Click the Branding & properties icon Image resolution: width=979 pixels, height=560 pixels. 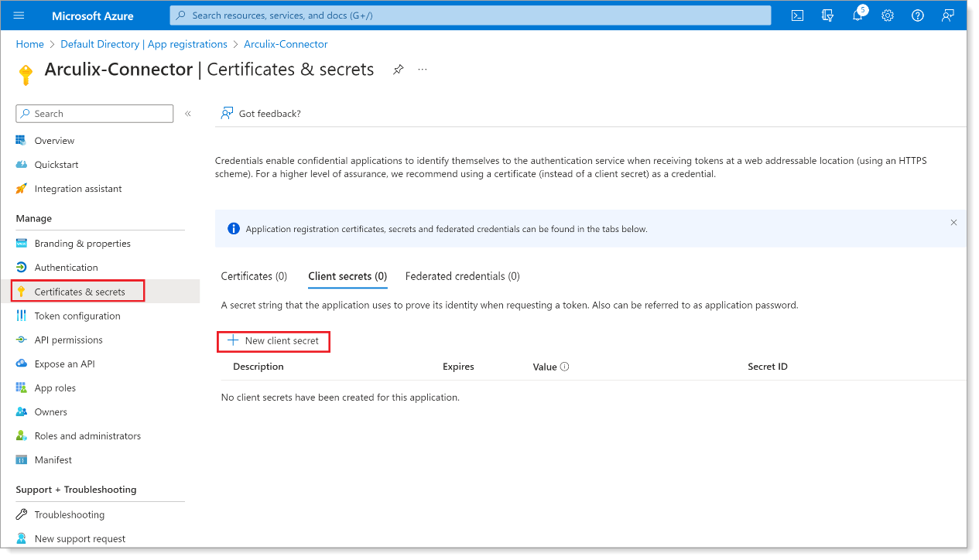pos(22,244)
